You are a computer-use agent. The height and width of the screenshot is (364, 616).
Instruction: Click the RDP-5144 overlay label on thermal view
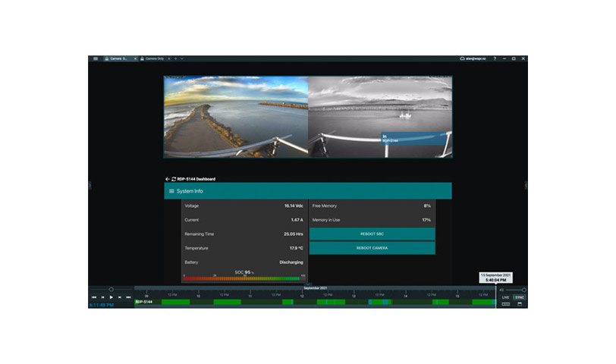point(414,138)
